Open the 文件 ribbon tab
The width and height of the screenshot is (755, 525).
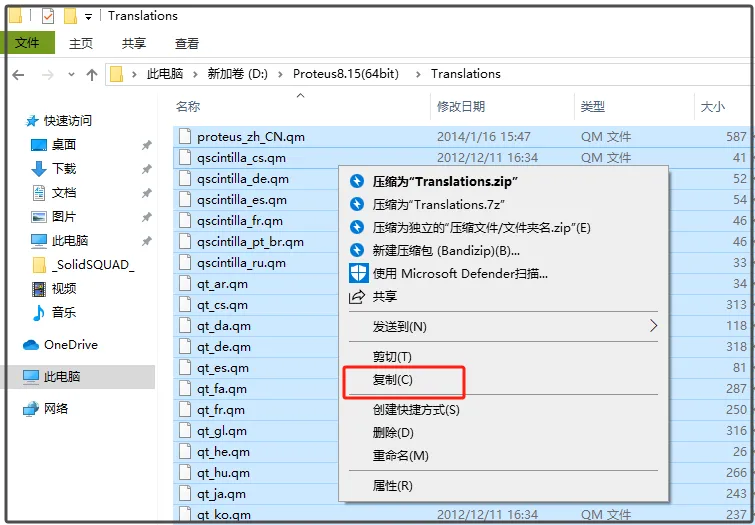(27, 43)
